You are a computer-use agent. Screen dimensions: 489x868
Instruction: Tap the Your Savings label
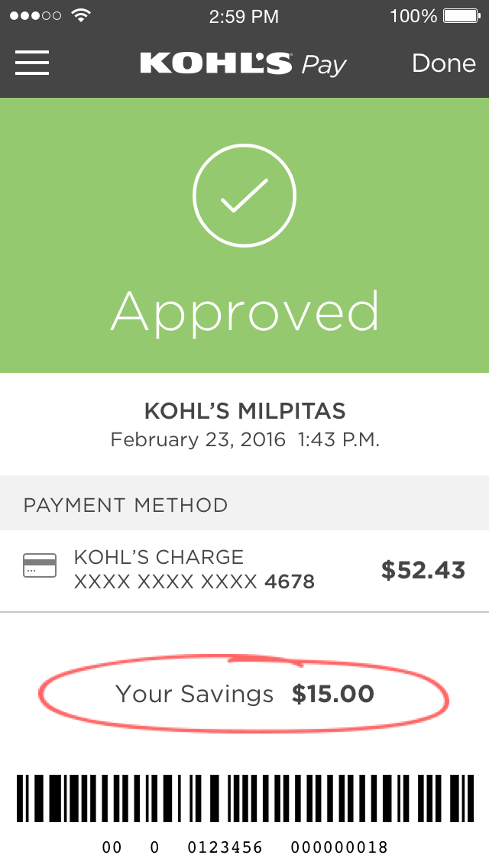point(194,694)
